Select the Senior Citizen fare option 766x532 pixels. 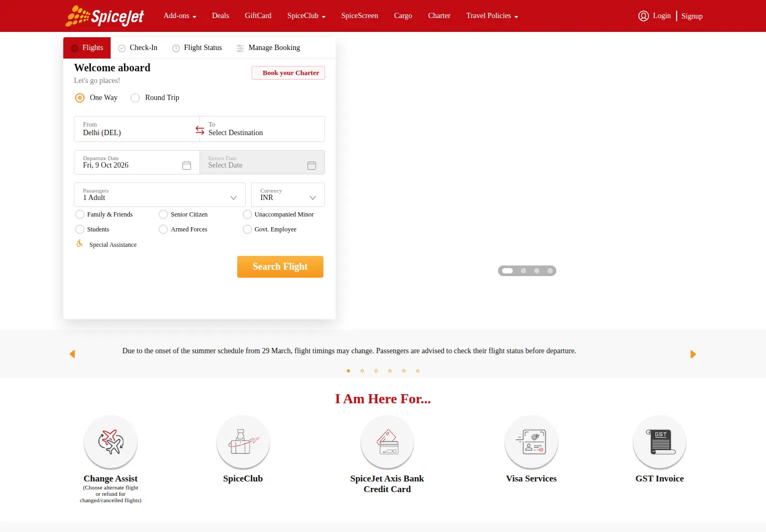[163, 214]
